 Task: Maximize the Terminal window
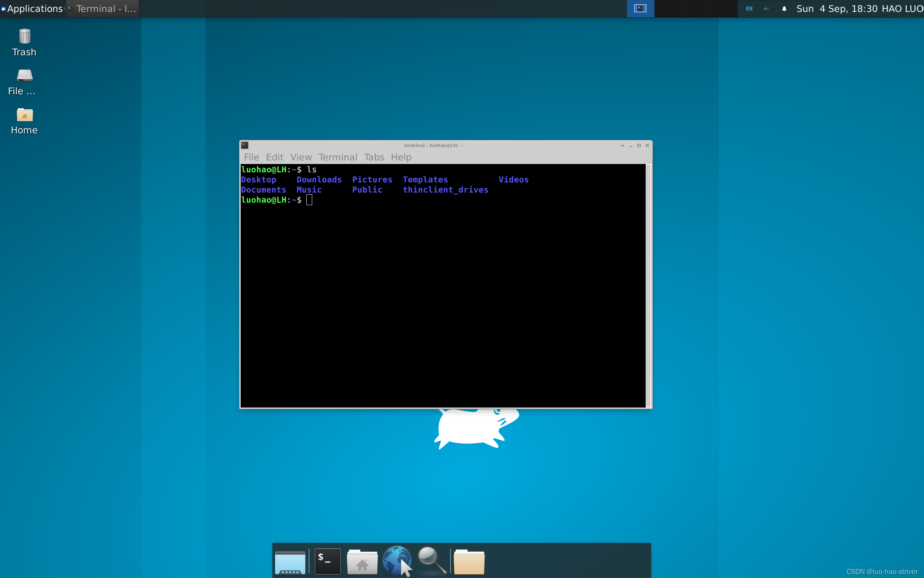(639, 145)
